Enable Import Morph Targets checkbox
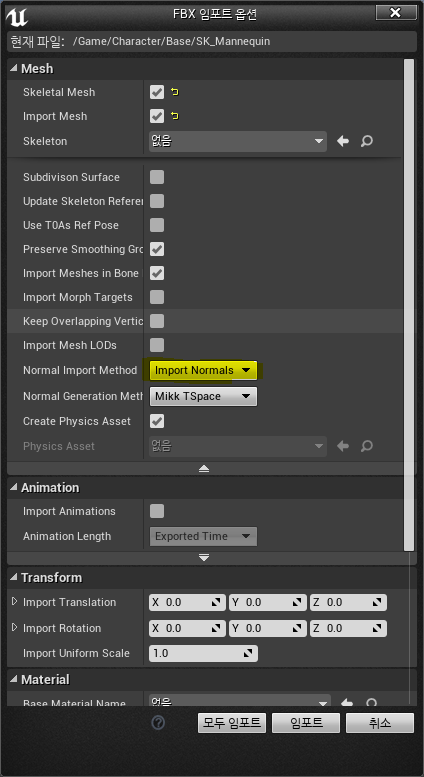 157,297
